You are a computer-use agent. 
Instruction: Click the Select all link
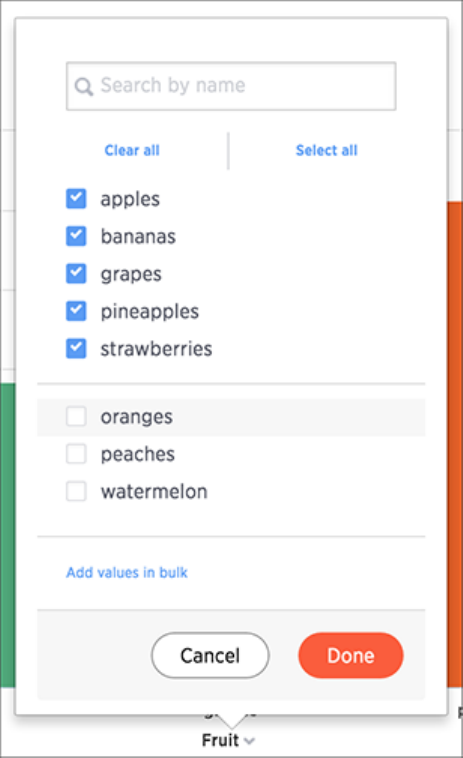[327, 150]
